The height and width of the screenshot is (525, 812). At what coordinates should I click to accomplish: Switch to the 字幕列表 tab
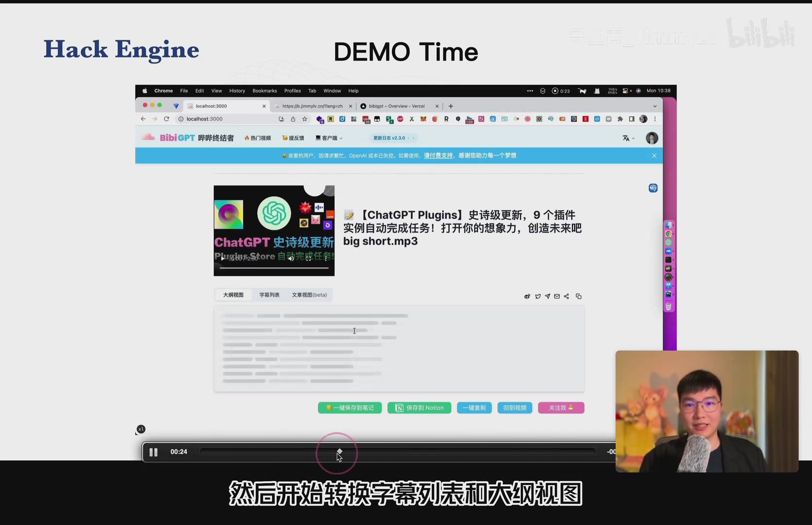point(269,295)
